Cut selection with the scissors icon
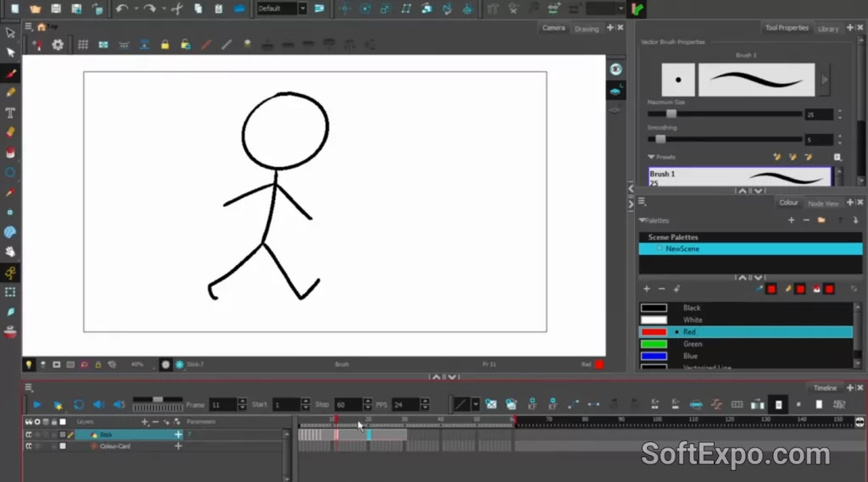 [x=177, y=8]
